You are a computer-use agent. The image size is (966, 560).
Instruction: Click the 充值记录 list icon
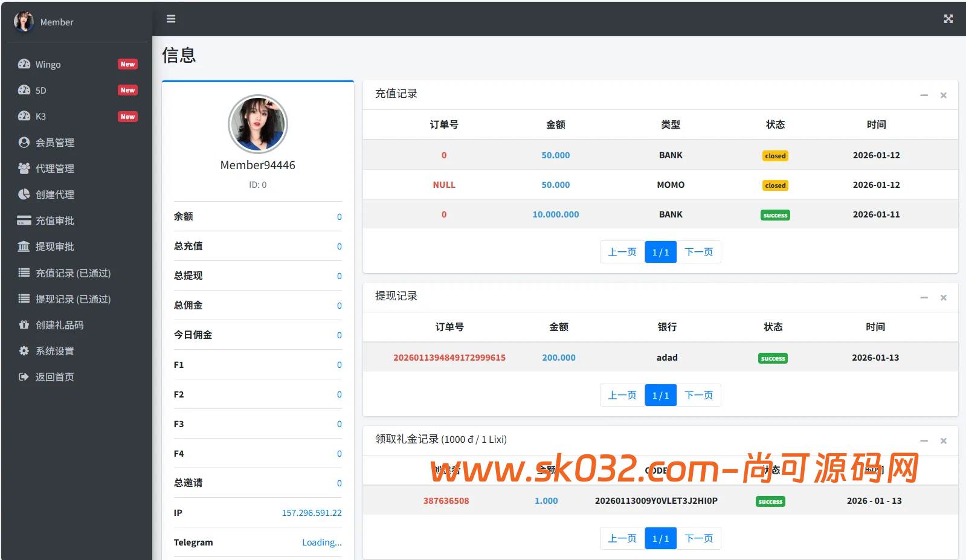(24, 272)
